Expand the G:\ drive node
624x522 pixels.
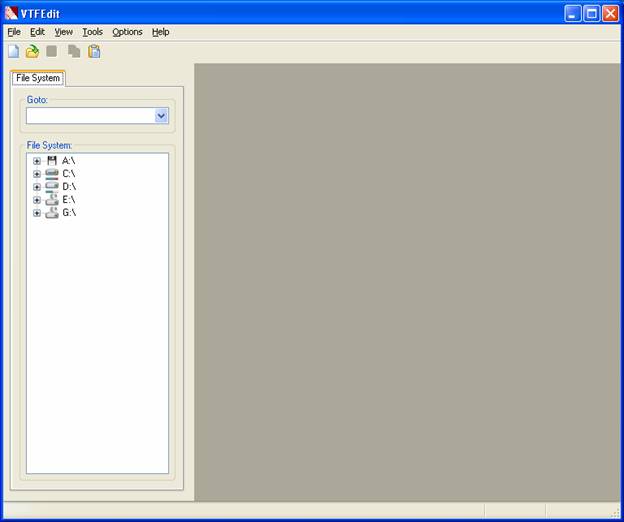click(37, 213)
